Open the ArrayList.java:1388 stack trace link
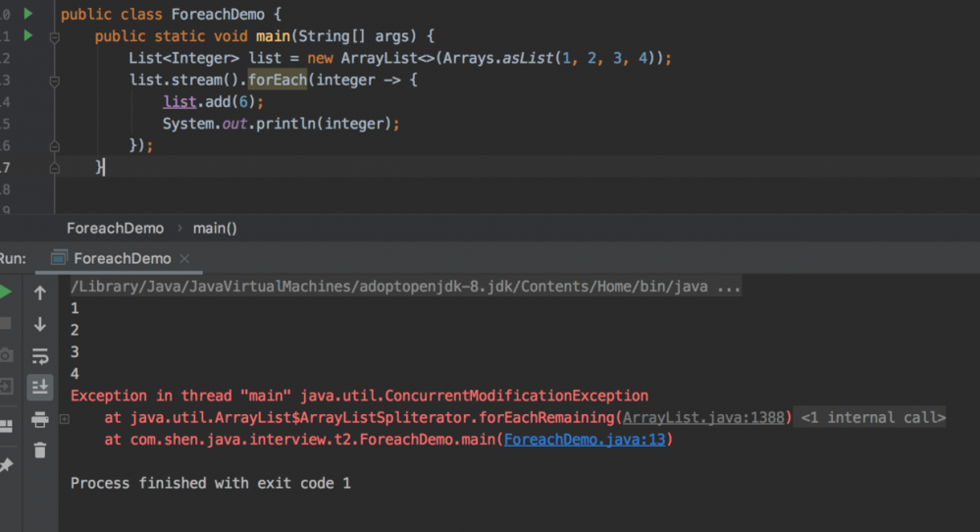Screen dimensions: 980x532 (703, 417)
